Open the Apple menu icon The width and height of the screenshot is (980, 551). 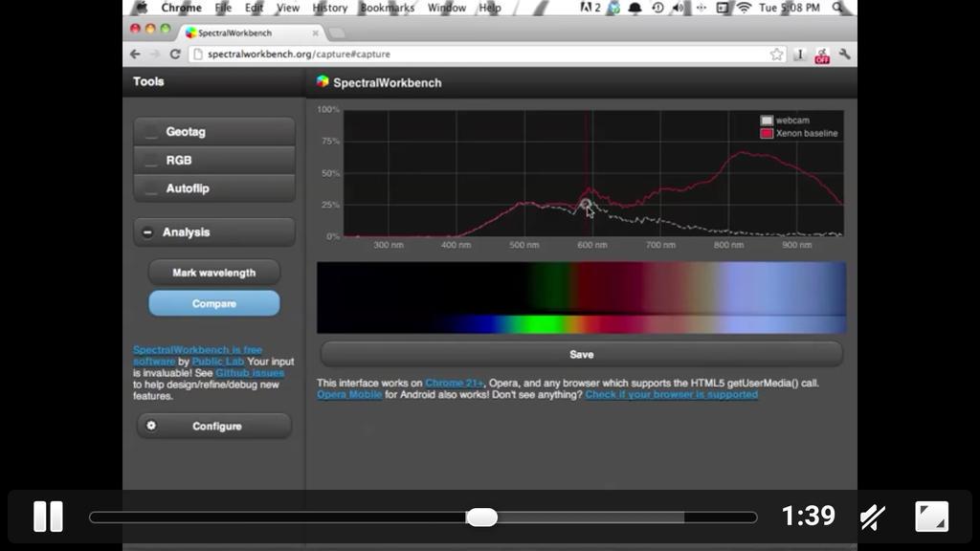[x=142, y=8]
